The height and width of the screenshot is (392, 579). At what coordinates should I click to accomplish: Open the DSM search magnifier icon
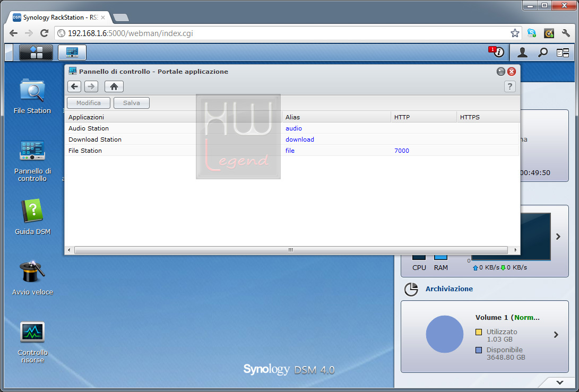pos(542,53)
